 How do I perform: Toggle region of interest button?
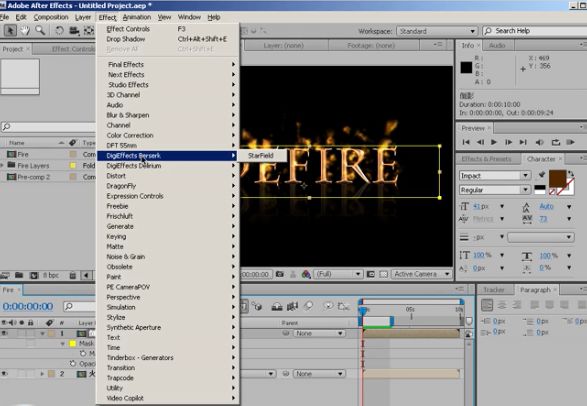(x=370, y=274)
